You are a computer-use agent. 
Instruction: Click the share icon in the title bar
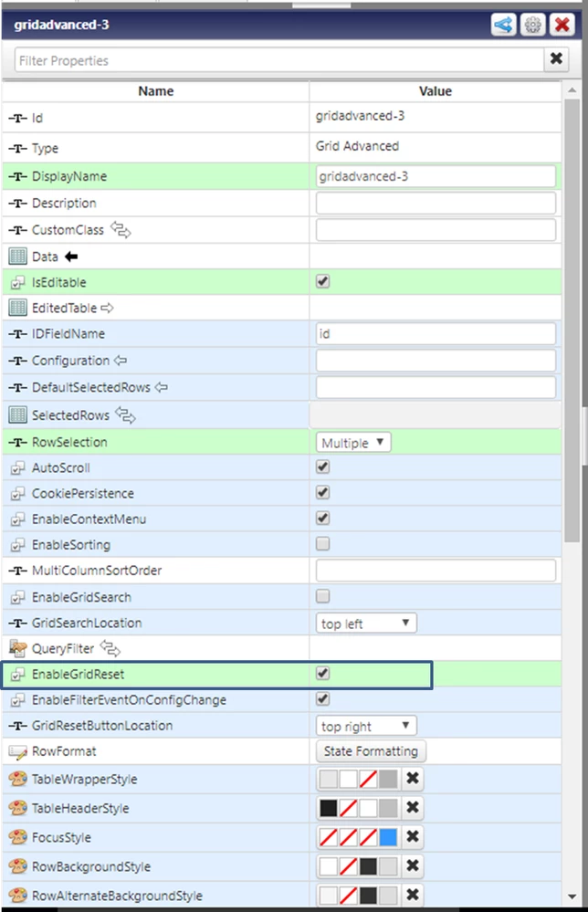click(504, 25)
